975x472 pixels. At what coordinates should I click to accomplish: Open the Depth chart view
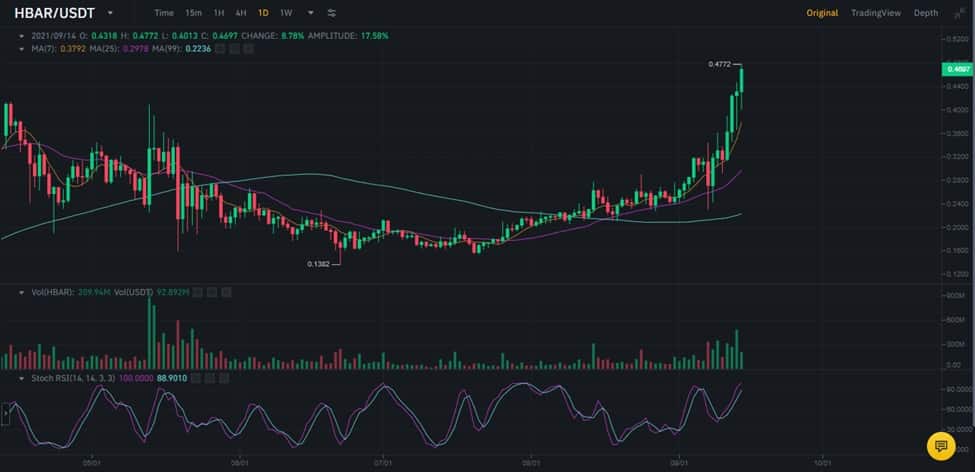[926, 13]
